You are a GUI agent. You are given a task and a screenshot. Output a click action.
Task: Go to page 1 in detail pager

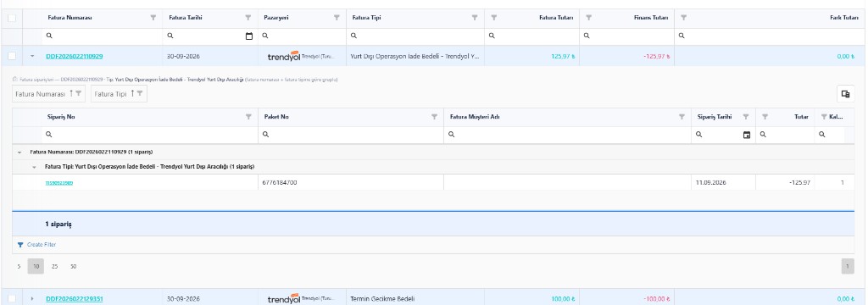[848, 267]
